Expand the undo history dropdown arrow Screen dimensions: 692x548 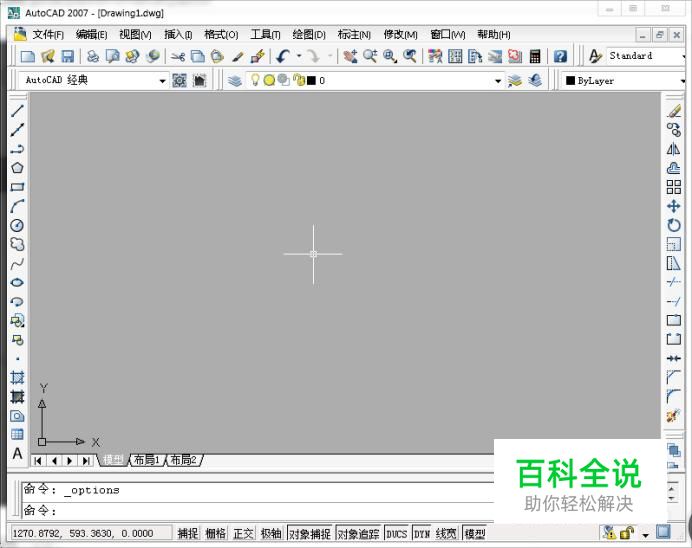299,56
